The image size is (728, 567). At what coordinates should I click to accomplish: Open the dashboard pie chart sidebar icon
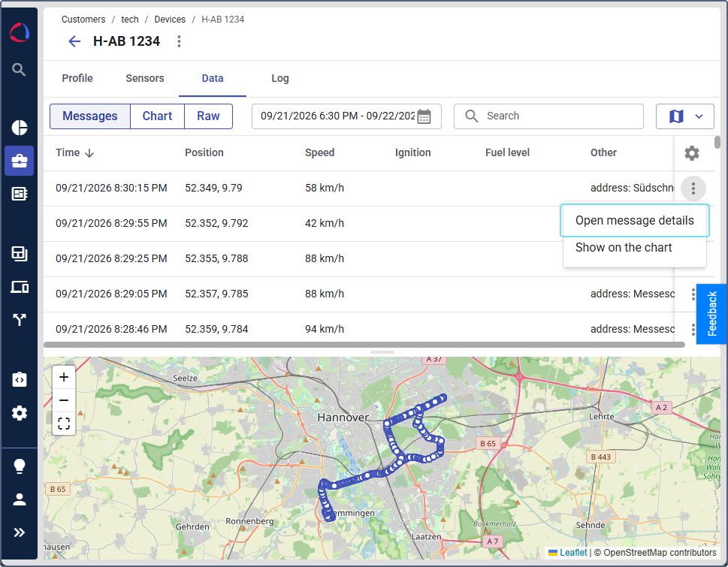click(19, 127)
